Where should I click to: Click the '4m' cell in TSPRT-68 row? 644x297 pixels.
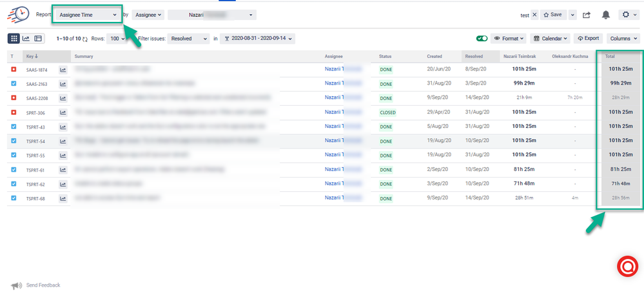pyautogui.click(x=574, y=198)
